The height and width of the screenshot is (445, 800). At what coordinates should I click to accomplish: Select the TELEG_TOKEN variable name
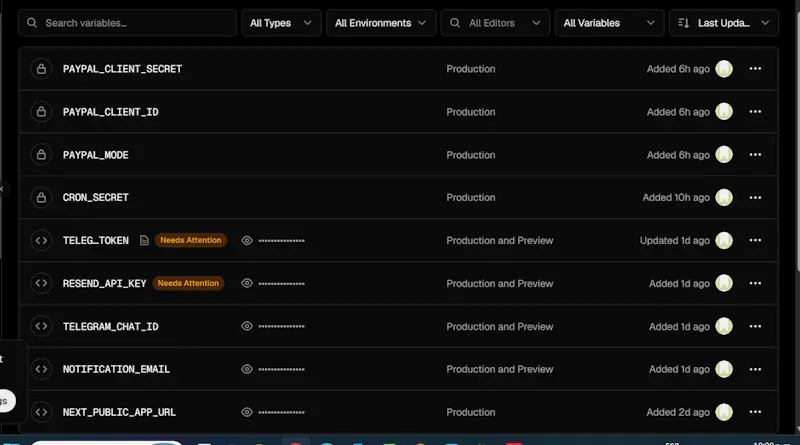[95, 240]
